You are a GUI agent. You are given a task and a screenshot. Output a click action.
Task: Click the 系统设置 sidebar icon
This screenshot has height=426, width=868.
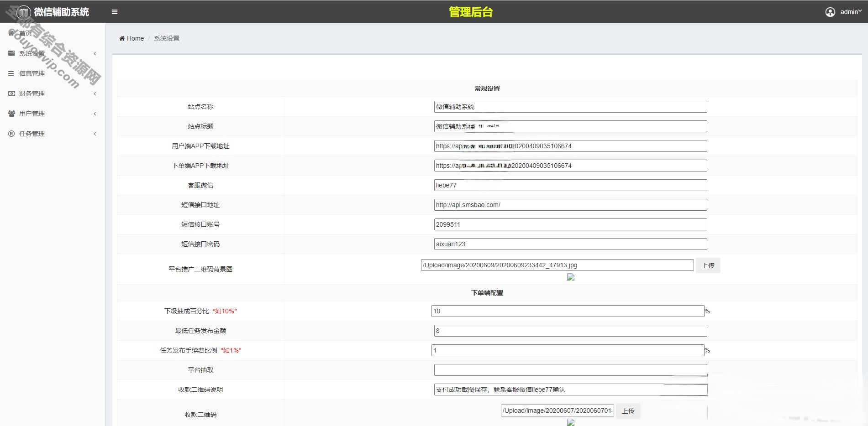tap(11, 53)
